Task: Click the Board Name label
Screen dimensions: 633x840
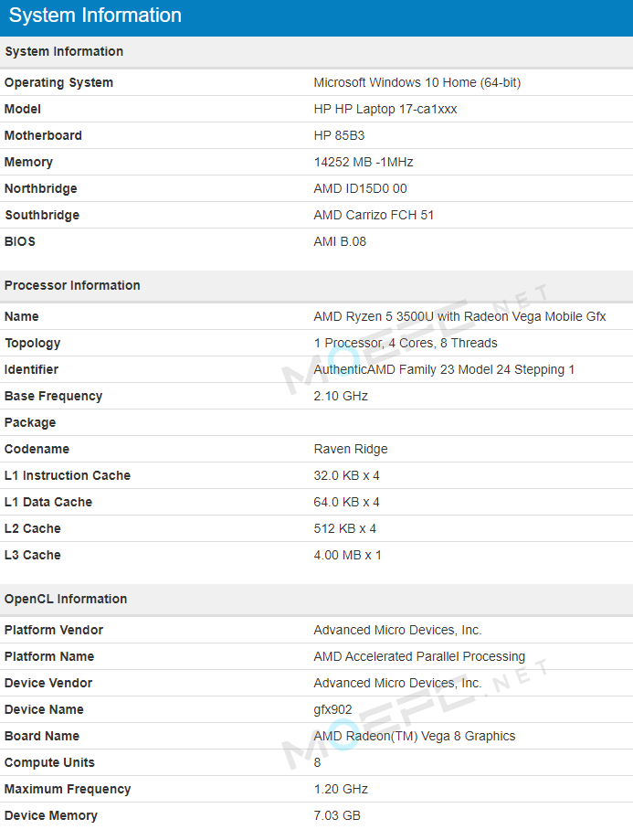Action: tap(42, 736)
